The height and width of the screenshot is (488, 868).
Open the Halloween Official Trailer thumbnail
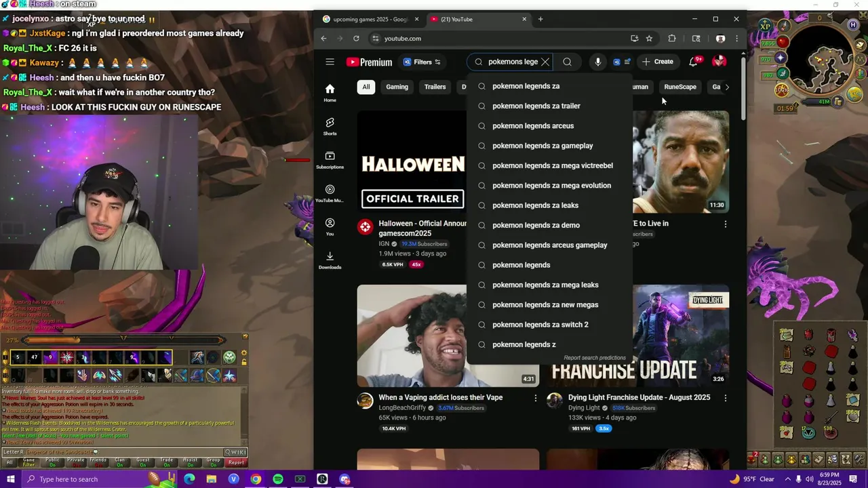point(412,161)
